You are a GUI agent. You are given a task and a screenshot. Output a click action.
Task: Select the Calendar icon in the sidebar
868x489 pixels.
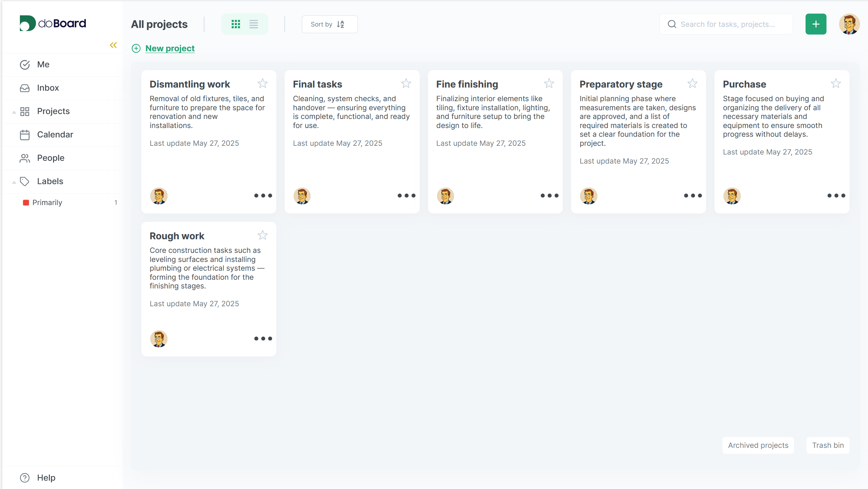click(25, 134)
